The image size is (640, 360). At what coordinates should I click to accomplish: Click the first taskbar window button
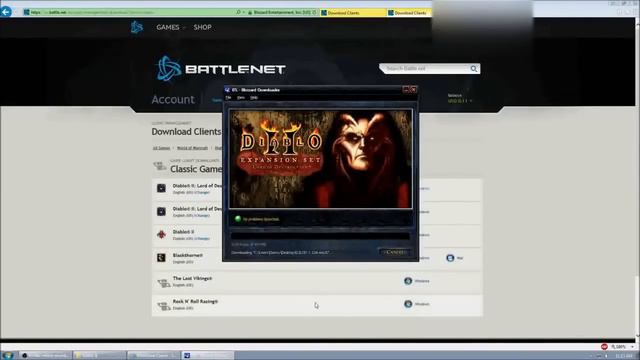(x=45, y=356)
